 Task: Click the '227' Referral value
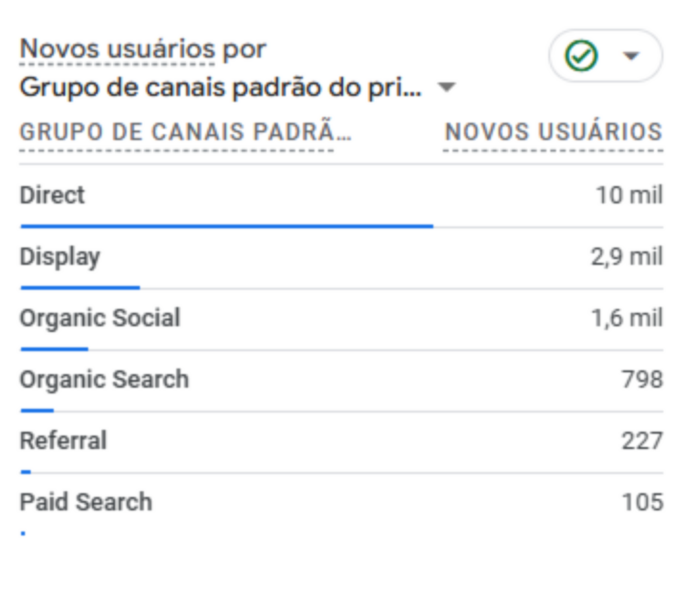click(x=642, y=441)
